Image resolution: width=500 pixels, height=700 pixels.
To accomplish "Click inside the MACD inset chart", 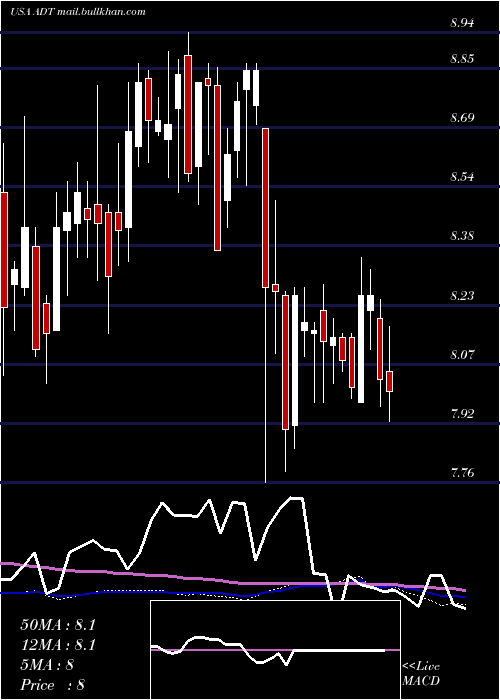I will (x=275, y=650).
